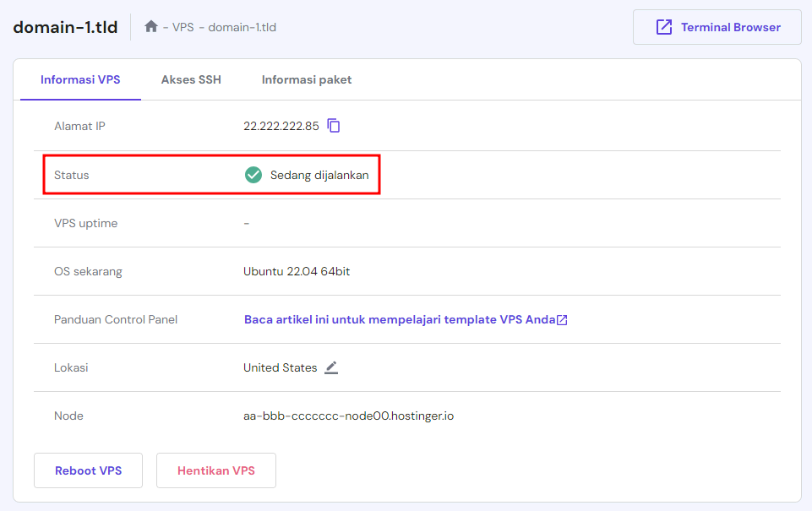Click the VPS breadcrumb item
This screenshot has width=812, height=511.
183,27
